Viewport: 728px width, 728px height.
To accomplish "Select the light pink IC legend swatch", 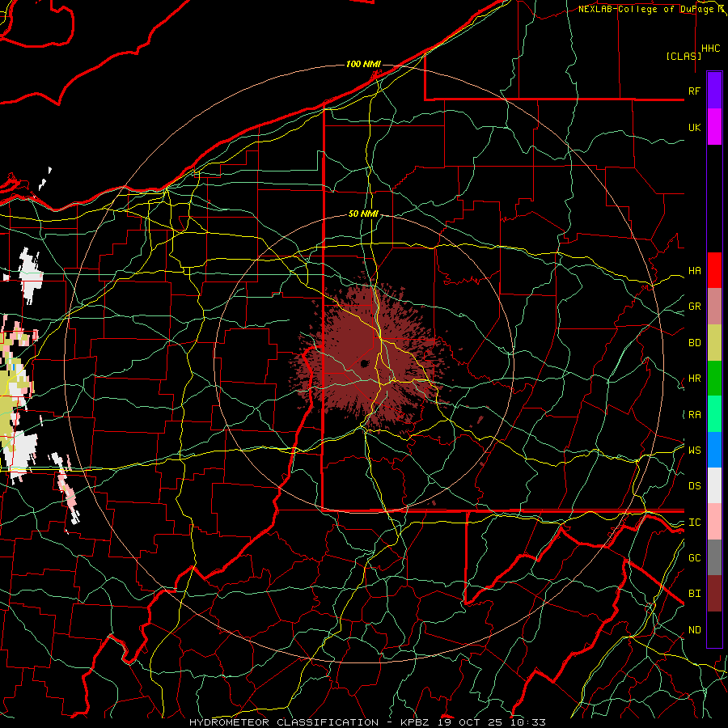I will (x=714, y=522).
